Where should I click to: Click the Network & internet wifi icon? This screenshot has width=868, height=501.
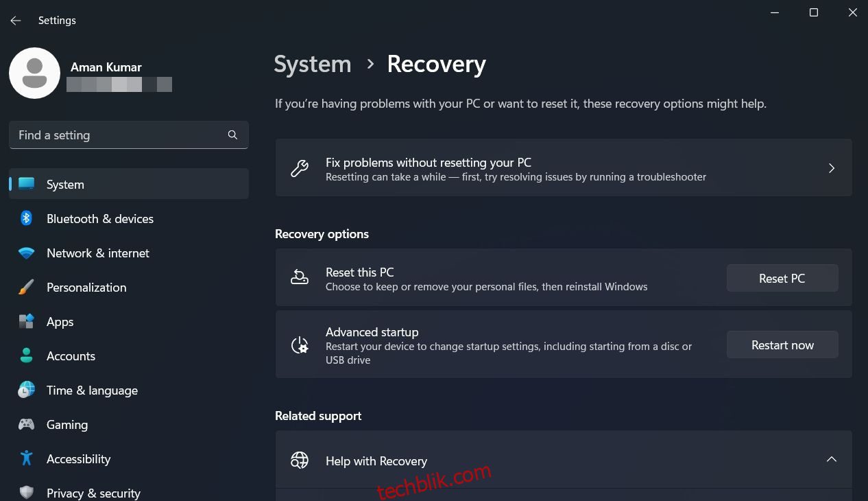tap(26, 253)
